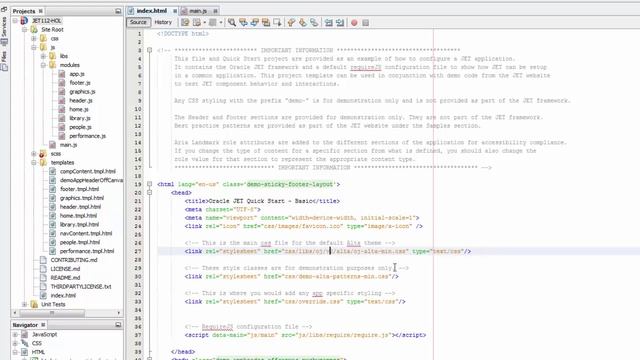
Task: Switch to History view
Action: pos(163,22)
